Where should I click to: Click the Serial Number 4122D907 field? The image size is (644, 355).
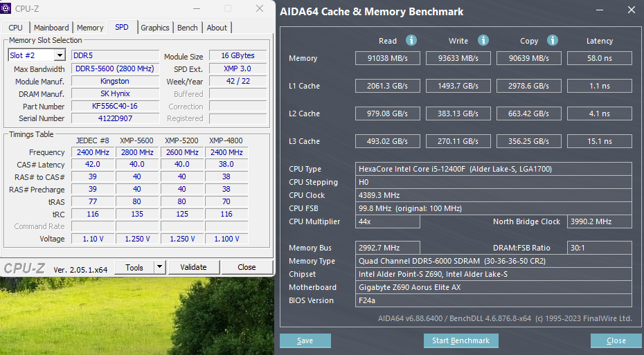pos(115,118)
